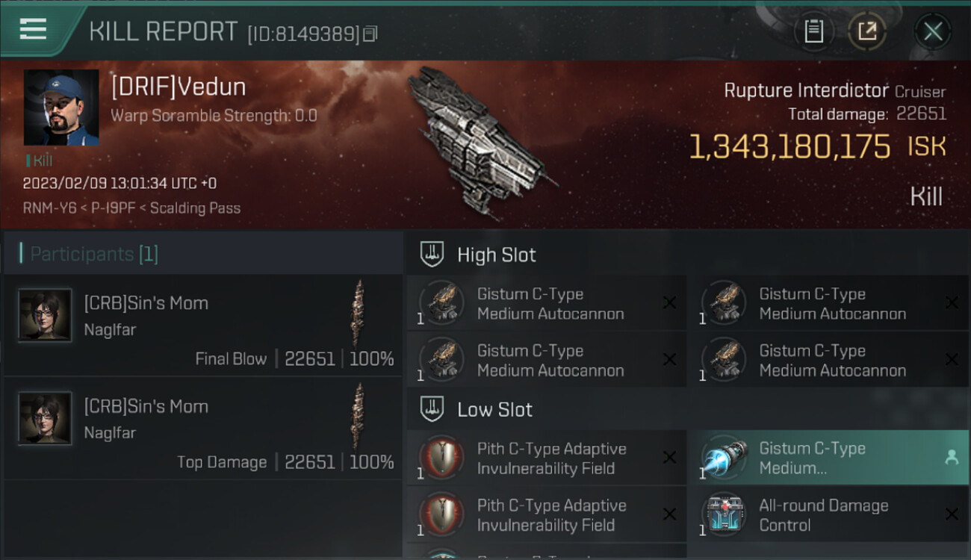The image size is (971, 560).
Task: Select the first Gistum C-Type Medium Autocannon
Action: click(x=546, y=303)
